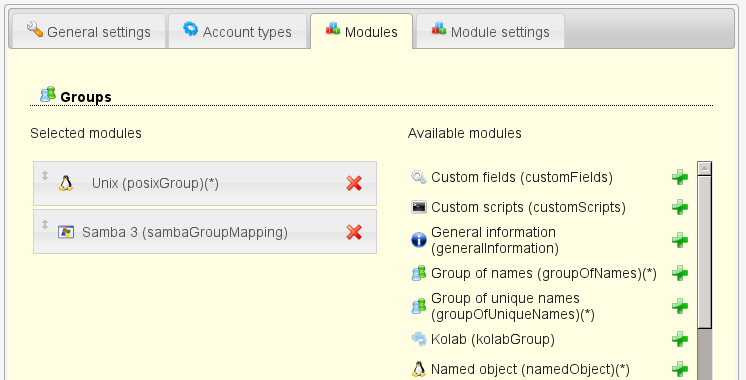The width and height of the screenshot is (746, 380).
Task: Add the Custom fields module
Action: click(x=680, y=177)
